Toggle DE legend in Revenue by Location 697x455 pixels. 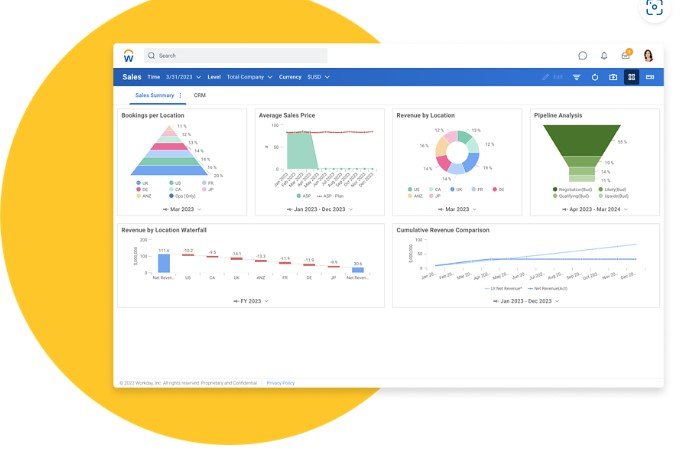(x=498, y=189)
